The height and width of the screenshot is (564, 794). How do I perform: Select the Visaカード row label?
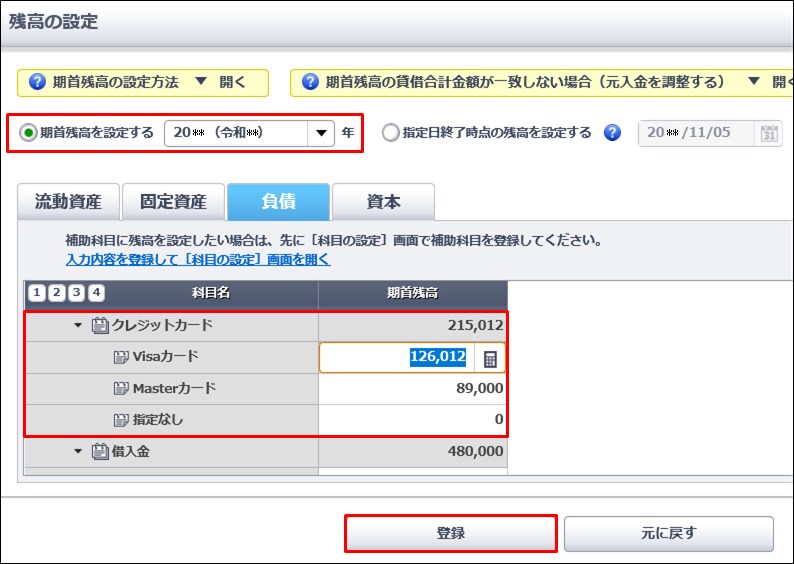(x=166, y=356)
